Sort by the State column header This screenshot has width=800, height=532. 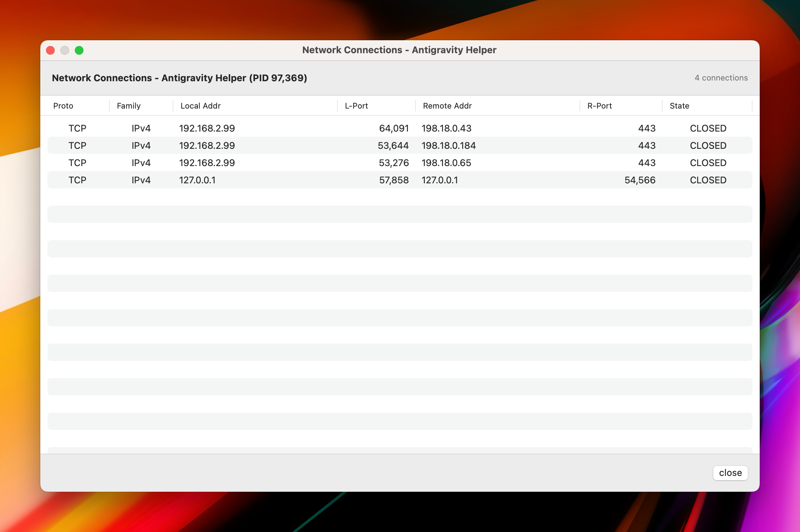click(679, 106)
